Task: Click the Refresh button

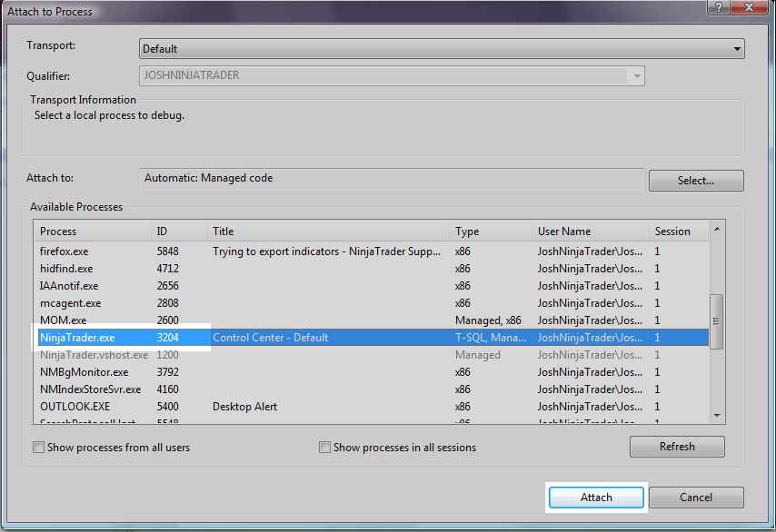Action: click(x=676, y=446)
